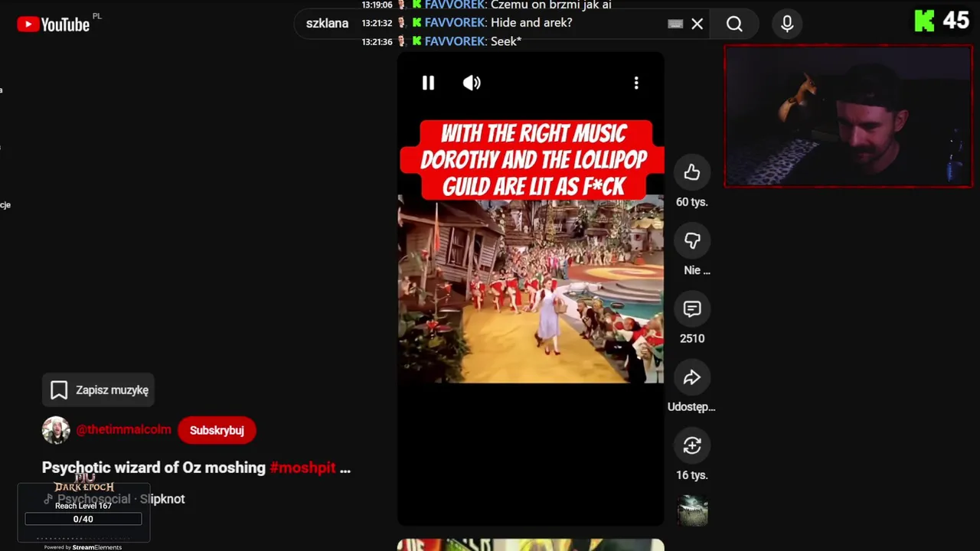Remix this Short with the remix icon
The width and height of the screenshot is (980, 551).
[692, 445]
